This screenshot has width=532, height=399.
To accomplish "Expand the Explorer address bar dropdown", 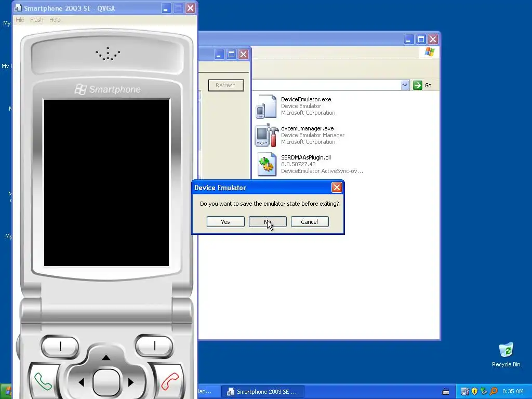I will [404, 85].
